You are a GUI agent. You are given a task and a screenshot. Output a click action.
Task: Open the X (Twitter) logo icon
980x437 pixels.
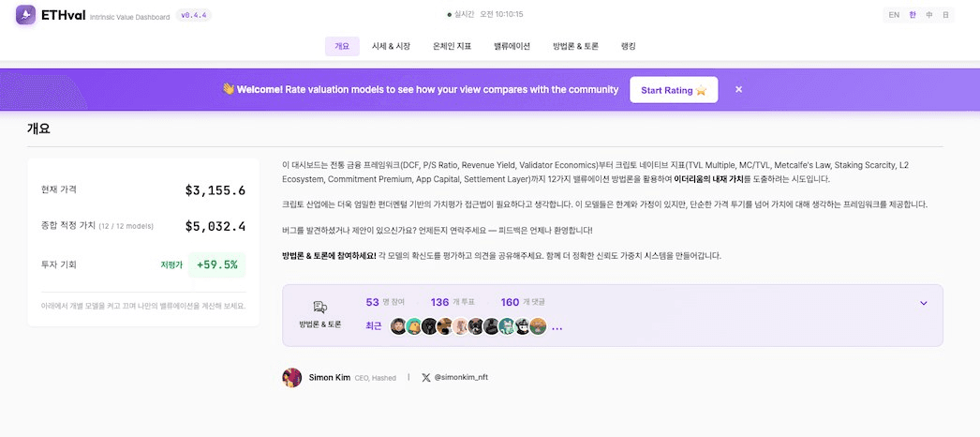pyautogui.click(x=425, y=378)
